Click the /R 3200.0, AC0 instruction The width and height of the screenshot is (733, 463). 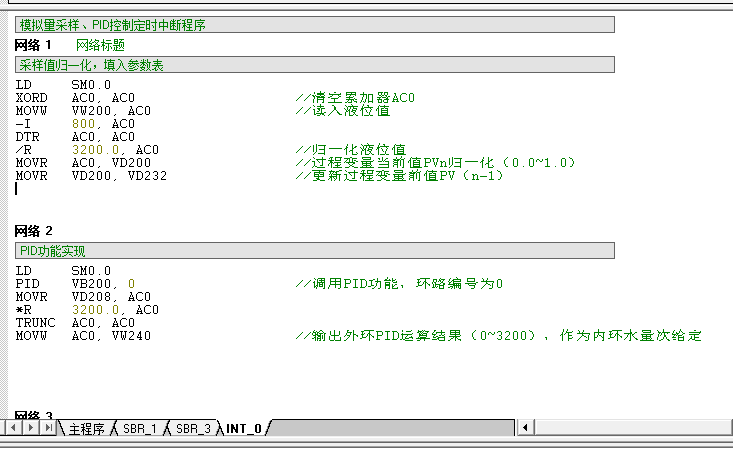point(87,150)
